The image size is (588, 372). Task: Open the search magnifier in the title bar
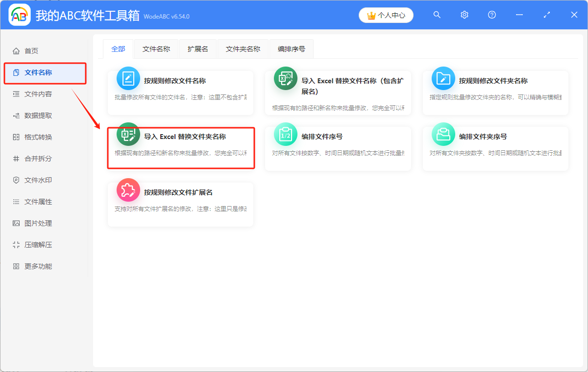pyautogui.click(x=437, y=15)
